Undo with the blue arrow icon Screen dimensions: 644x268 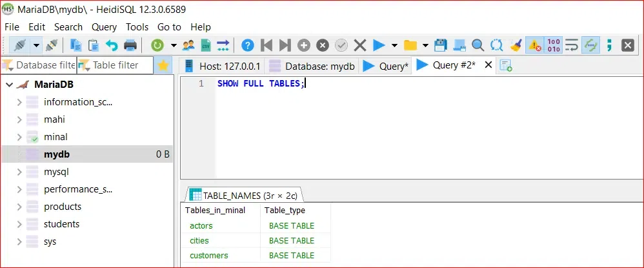click(x=112, y=45)
